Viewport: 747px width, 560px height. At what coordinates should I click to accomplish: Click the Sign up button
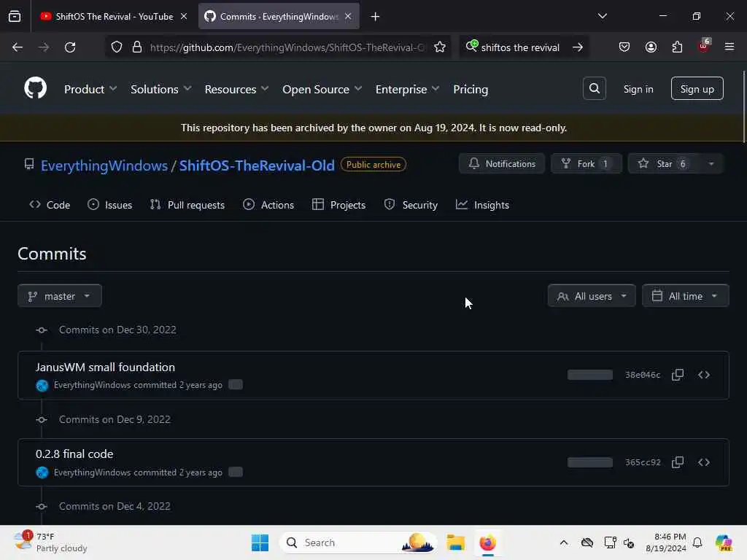pos(697,88)
